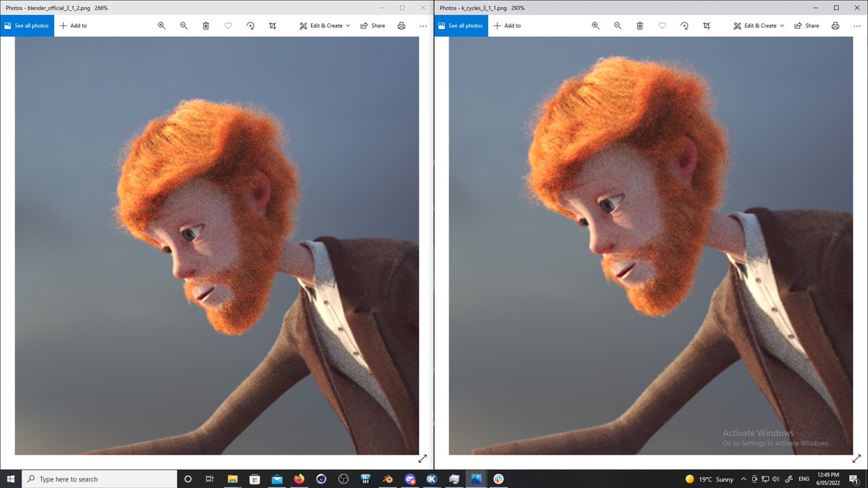Show hidden system tray icons
Image resolution: width=868 pixels, height=488 pixels.
[x=744, y=479]
